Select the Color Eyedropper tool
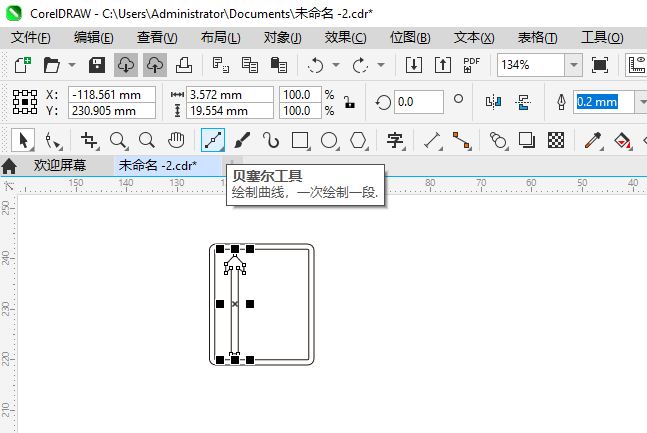The image size is (647, 433). (x=593, y=140)
